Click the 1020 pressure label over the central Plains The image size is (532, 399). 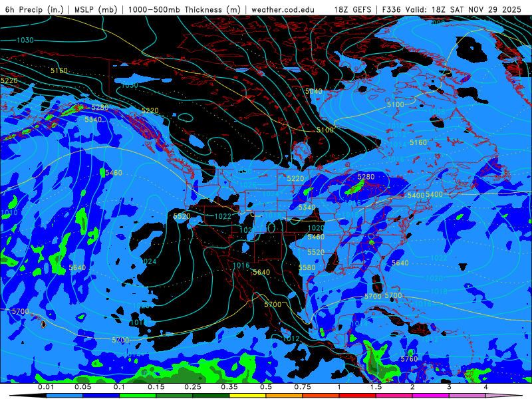317,228
